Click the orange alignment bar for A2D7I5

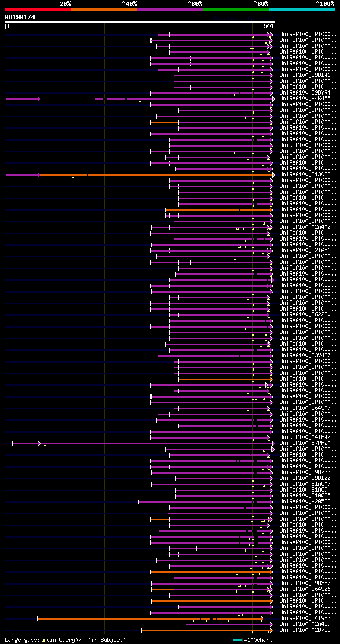pos(206,630)
